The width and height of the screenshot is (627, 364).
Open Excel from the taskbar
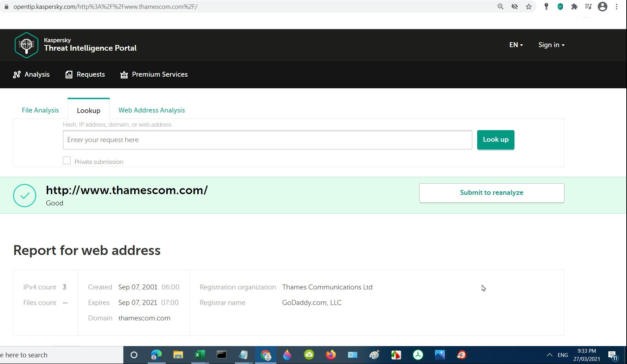click(x=200, y=355)
